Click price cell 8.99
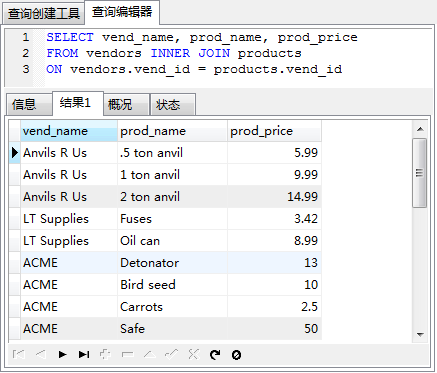This screenshot has height=373, width=437. click(274, 241)
